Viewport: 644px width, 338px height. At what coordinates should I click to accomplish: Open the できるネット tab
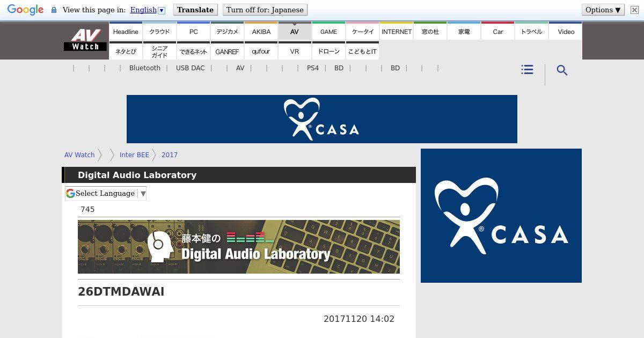193,51
